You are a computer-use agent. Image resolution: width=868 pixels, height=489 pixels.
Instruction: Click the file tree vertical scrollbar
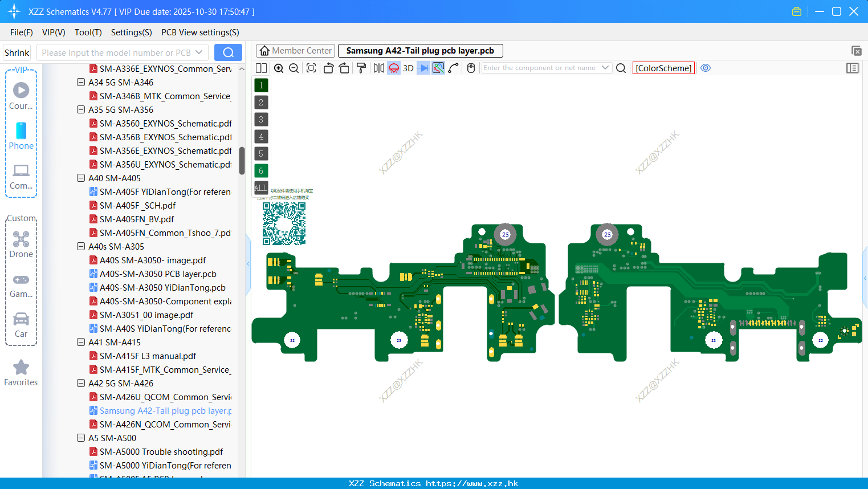(x=242, y=161)
